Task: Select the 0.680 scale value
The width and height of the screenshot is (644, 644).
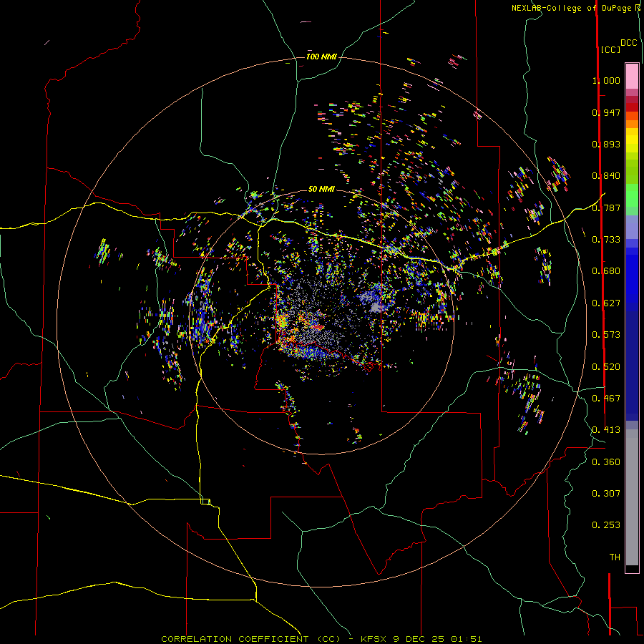Action: coord(606,271)
